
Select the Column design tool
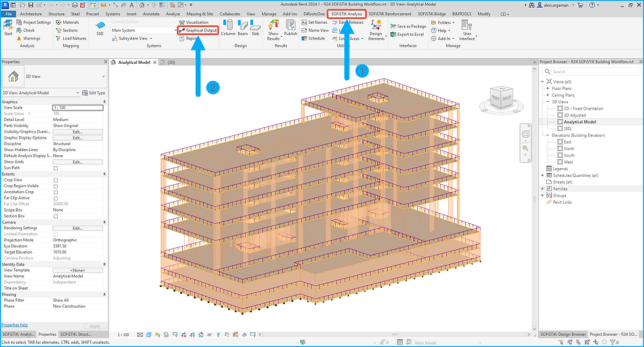(x=228, y=28)
